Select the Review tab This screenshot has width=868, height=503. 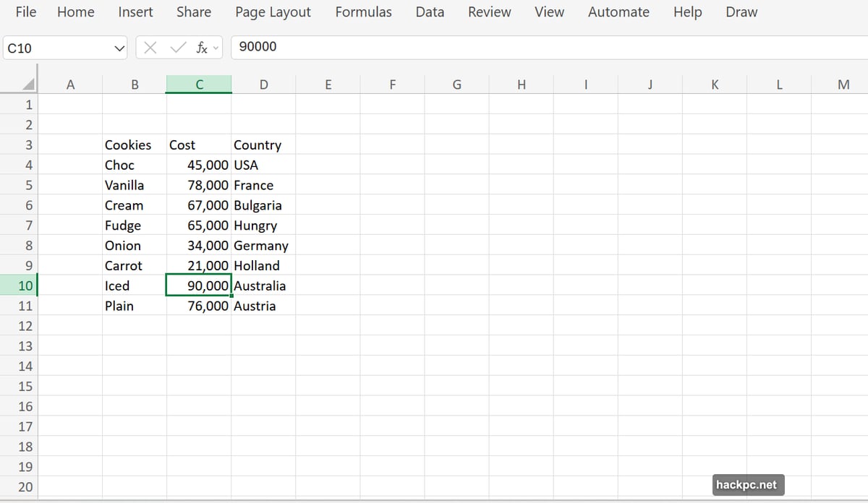coord(489,12)
